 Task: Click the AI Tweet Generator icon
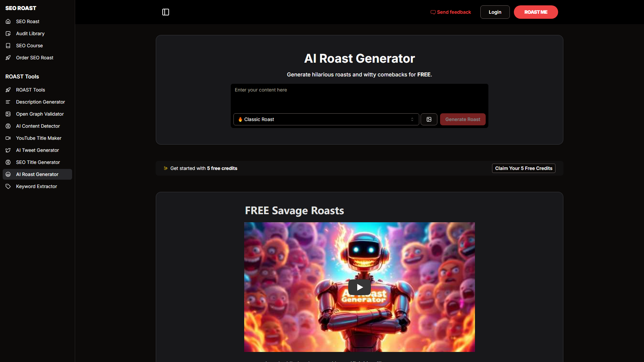[x=8, y=150]
